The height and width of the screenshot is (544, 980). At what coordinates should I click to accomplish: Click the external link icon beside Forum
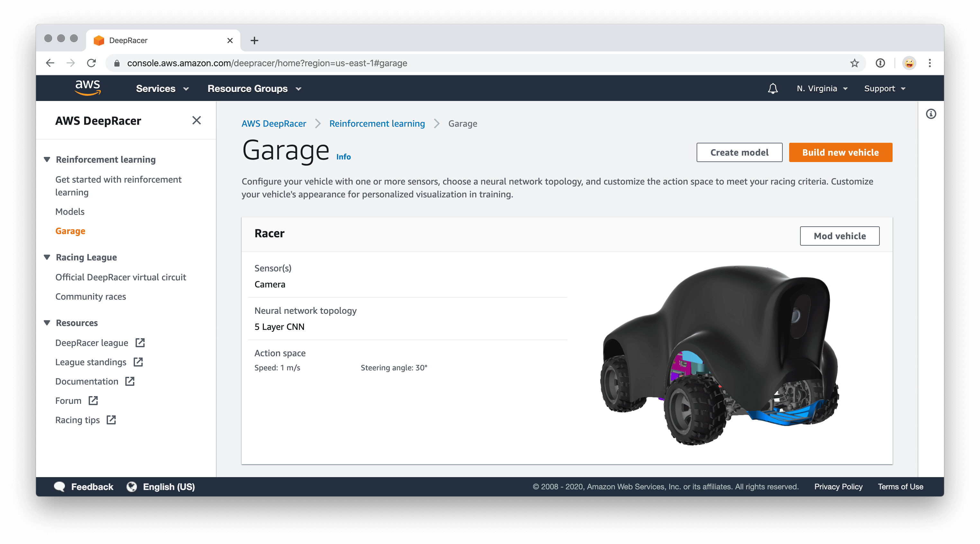(93, 401)
